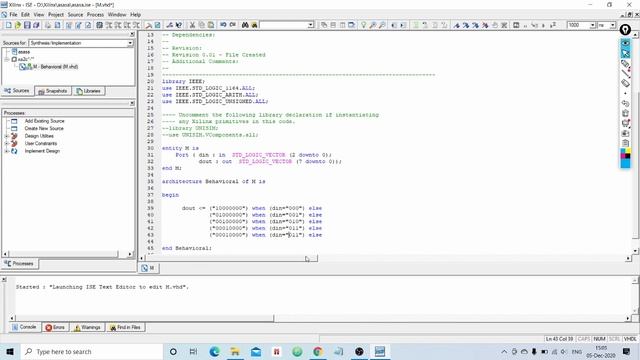The image size is (640, 360).
Task: Expand the Design Utilities node
Action: [7, 136]
